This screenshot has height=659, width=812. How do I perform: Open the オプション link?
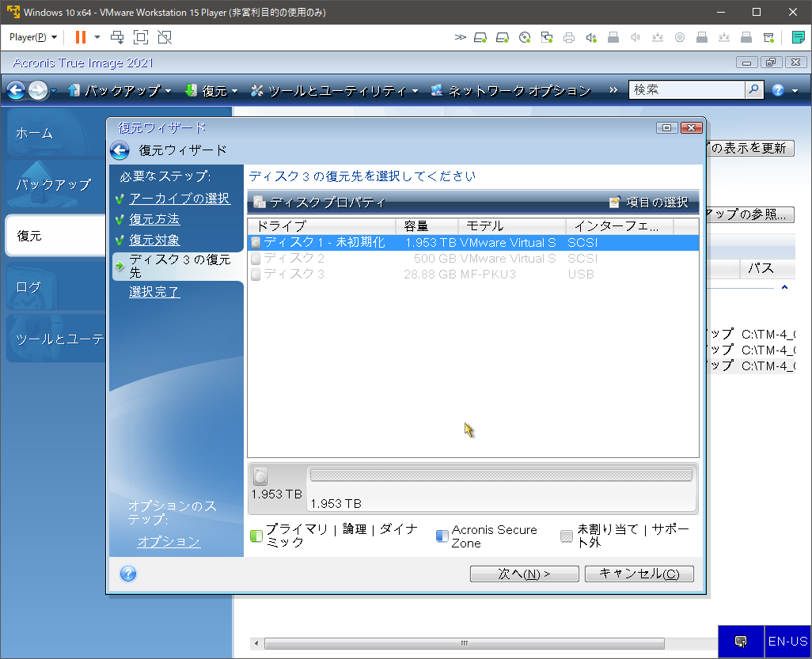[x=169, y=541]
